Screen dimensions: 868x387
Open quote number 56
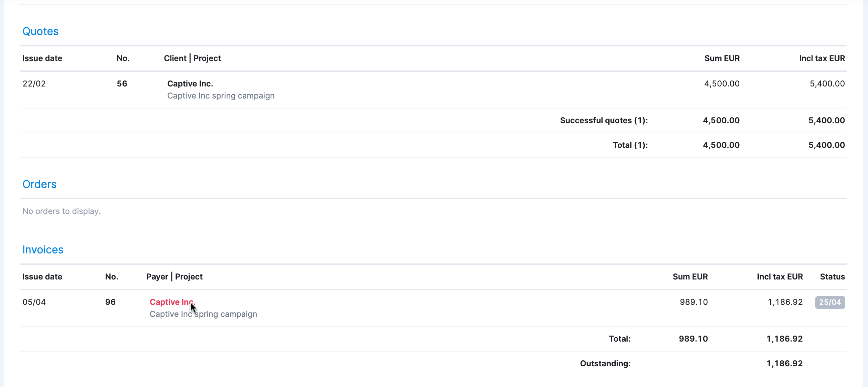(x=122, y=83)
